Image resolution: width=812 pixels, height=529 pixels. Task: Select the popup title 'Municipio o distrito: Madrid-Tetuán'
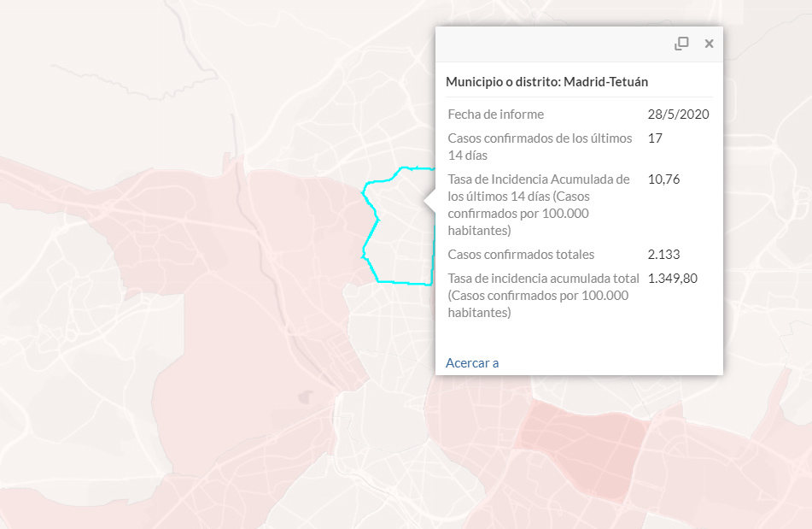[546, 82]
